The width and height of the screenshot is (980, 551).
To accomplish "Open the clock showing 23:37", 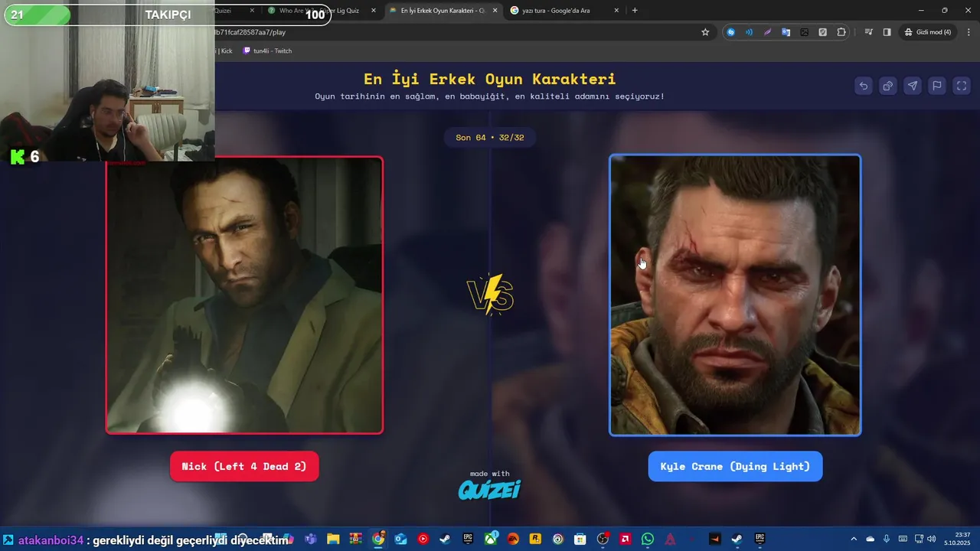I will [x=957, y=539].
